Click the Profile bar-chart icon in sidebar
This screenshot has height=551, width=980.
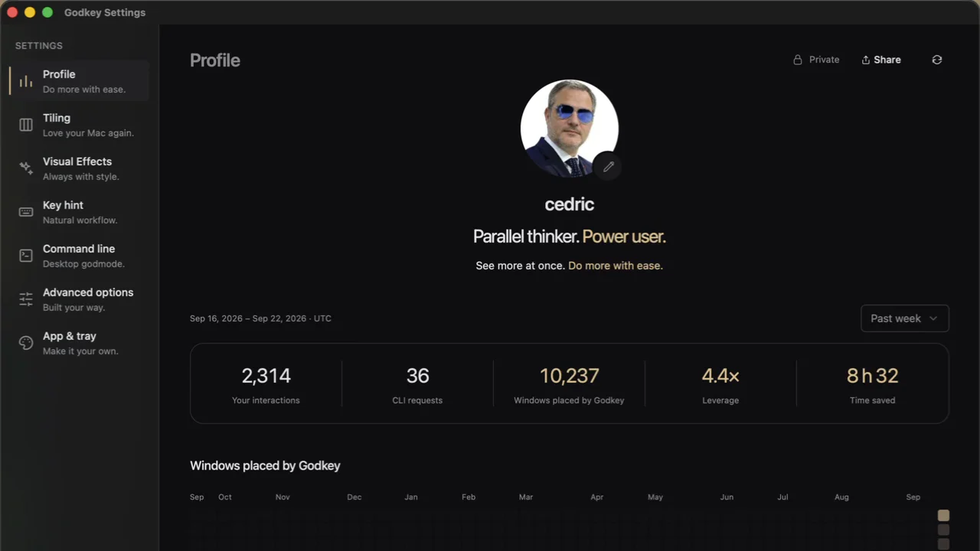point(26,81)
